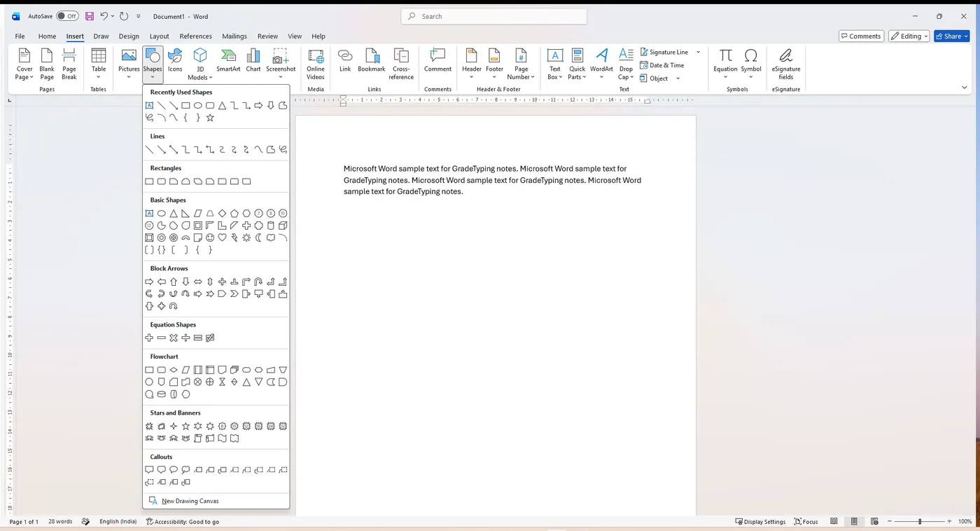Select the division sign equation shape
The image size is (980, 531).
185,338
